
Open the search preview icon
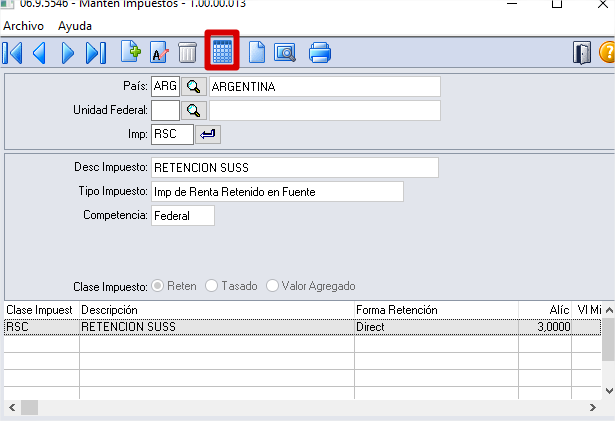click(x=285, y=53)
